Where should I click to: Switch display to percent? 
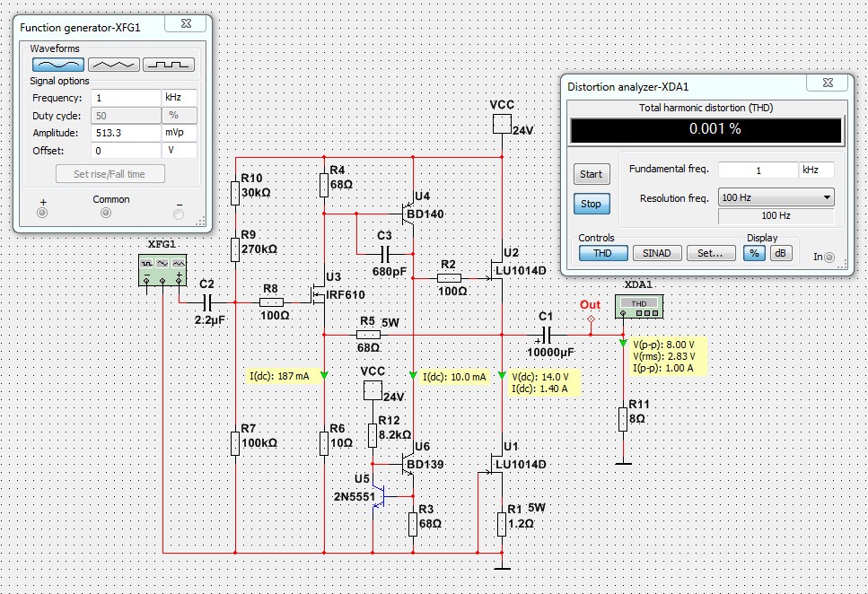[754, 254]
